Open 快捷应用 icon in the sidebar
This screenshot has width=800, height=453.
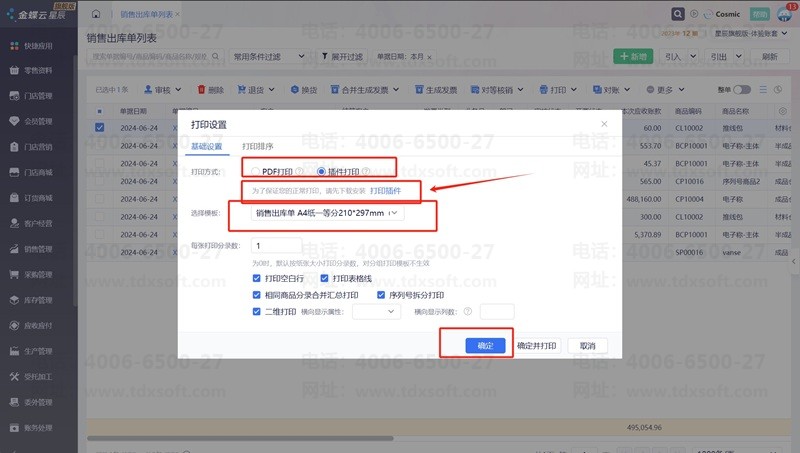[15, 45]
